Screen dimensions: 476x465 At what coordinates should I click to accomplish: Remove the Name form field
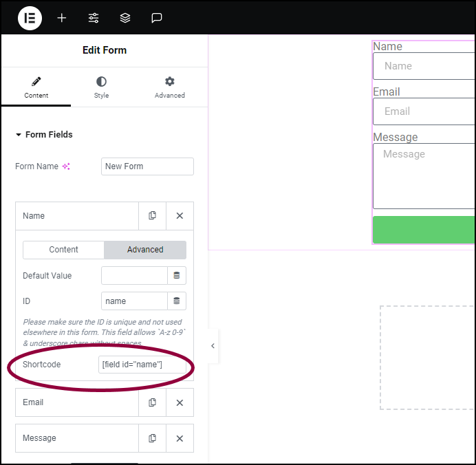pos(180,216)
